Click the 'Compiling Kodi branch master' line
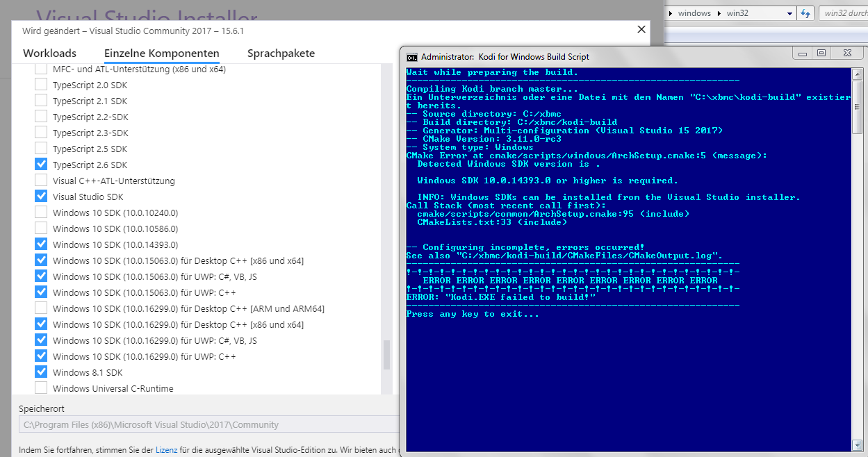This screenshot has height=457, width=868. click(492, 89)
